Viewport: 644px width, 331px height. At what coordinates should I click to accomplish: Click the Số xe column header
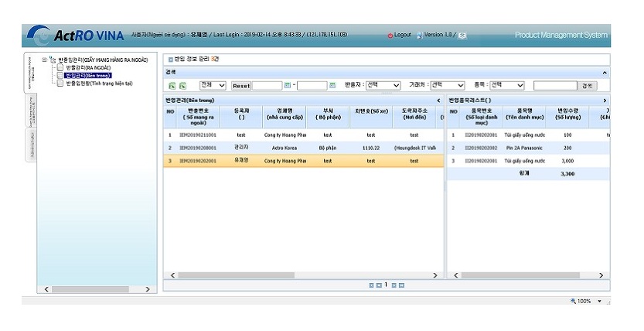click(371, 117)
